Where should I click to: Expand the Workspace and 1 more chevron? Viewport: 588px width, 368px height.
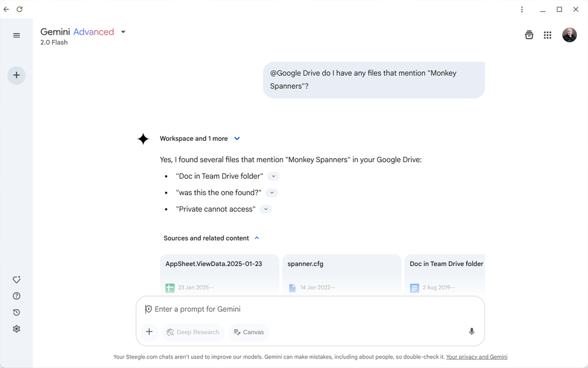click(237, 139)
